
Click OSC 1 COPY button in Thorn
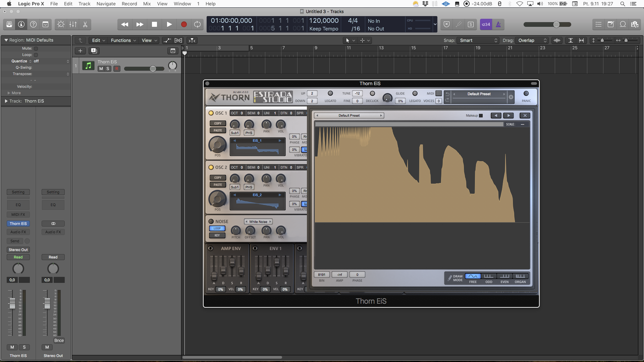pyautogui.click(x=218, y=123)
